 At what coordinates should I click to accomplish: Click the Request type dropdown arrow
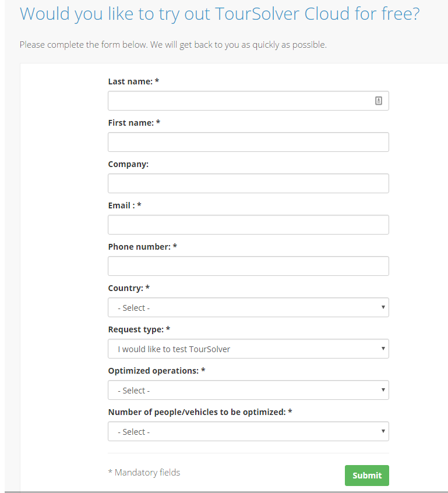383,349
